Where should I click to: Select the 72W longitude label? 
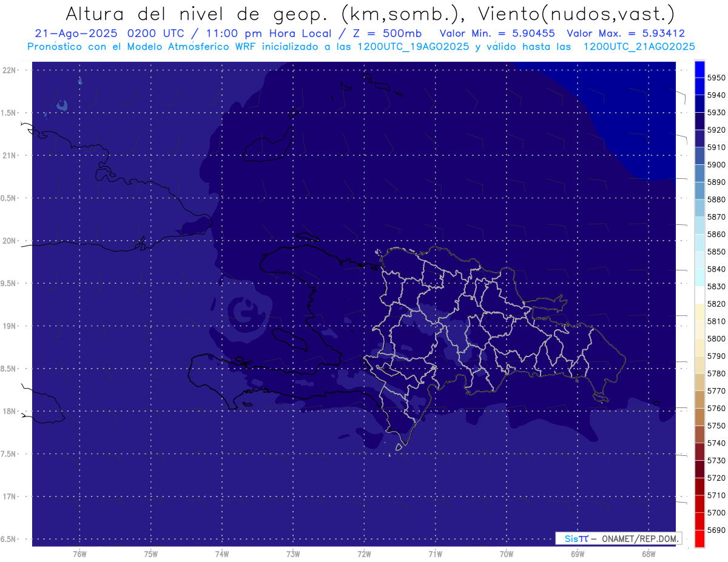pos(364,554)
